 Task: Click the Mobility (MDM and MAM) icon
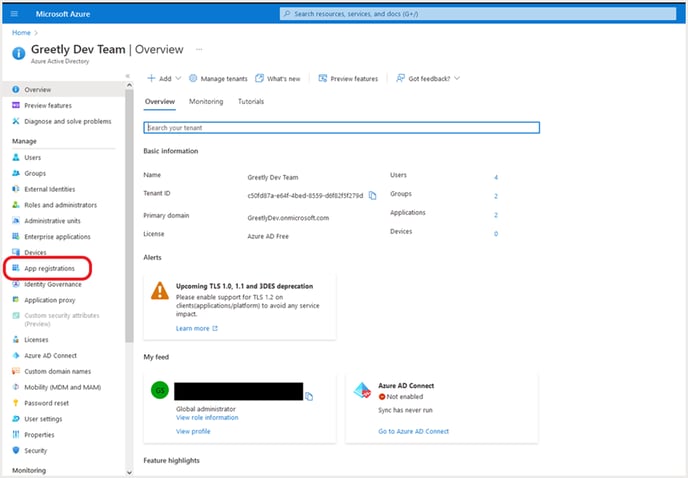16,387
